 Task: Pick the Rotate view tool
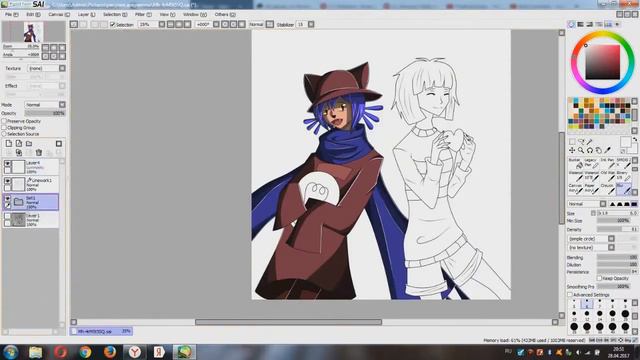590,150
